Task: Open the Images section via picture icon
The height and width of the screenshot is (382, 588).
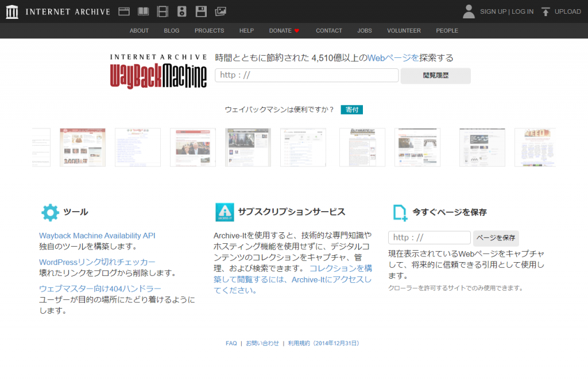Action: (x=220, y=11)
